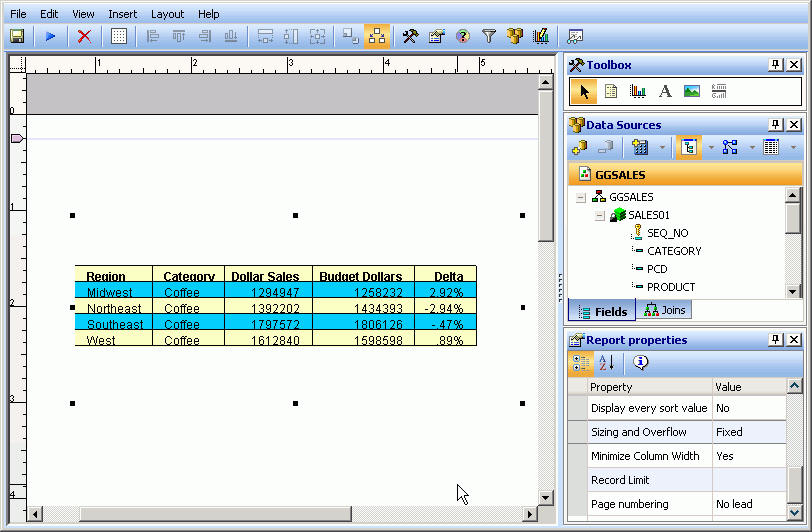
Task: Toggle the pointer selection tool in Toolbox
Action: click(x=584, y=92)
